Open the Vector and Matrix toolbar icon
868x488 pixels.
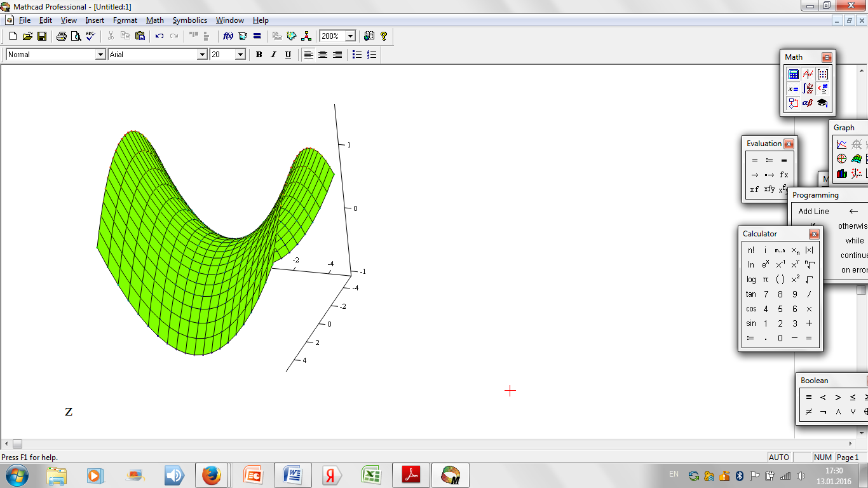pyautogui.click(x=822, y=74)
